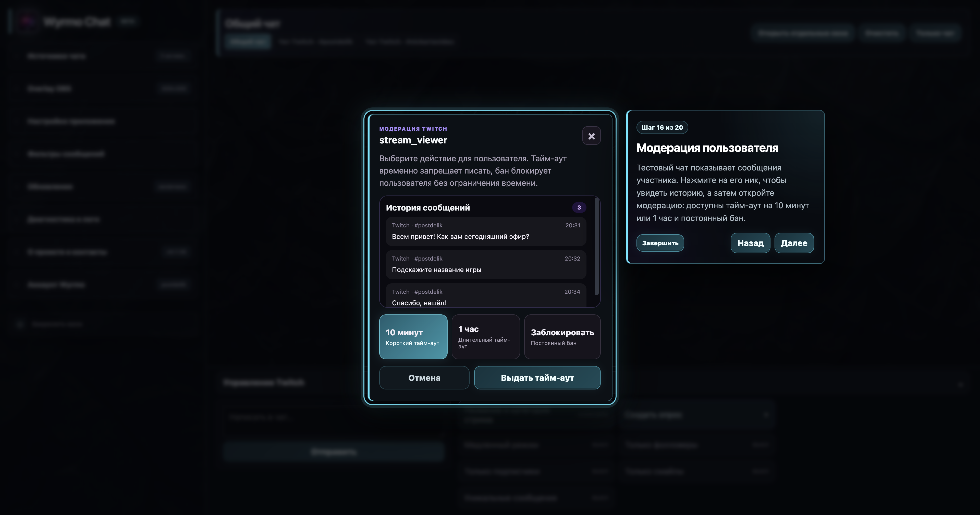Click the message history scrollbar
Viewport: 980px width, 515px height.
tap(596, 246)
